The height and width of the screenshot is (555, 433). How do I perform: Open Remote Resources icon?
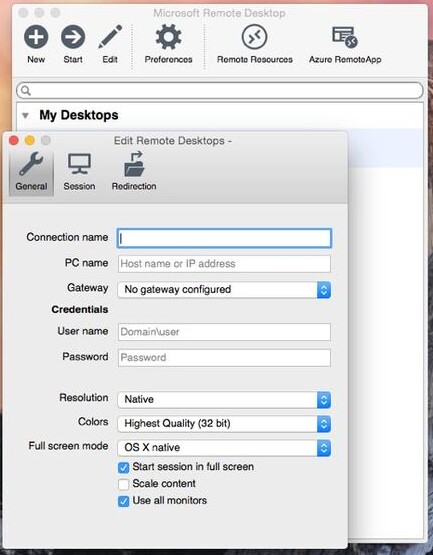(255, 37)
